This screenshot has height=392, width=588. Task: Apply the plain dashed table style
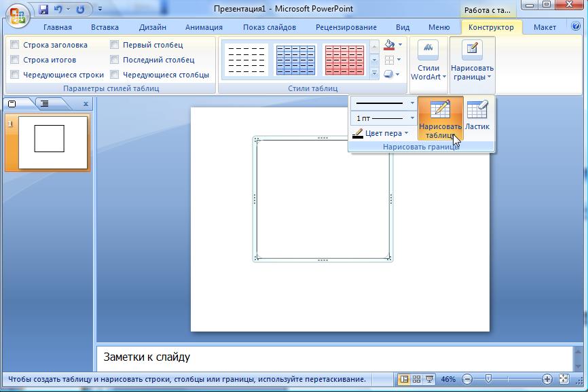246,60
